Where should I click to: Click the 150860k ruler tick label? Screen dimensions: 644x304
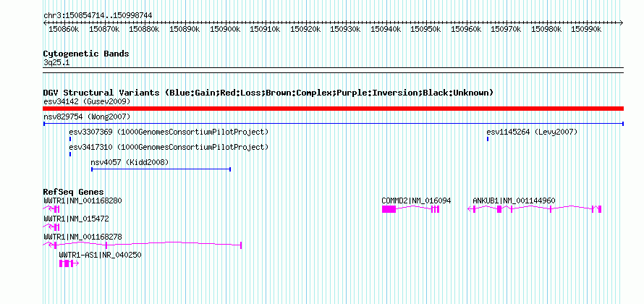coord(64,29)
